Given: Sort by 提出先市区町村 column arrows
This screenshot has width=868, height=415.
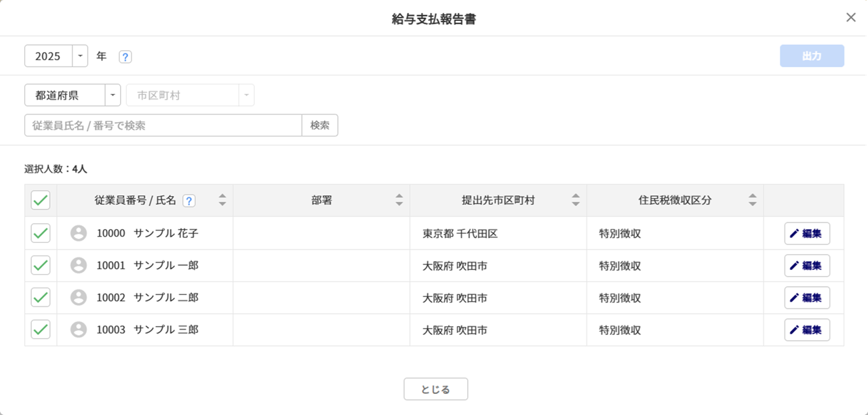Looking at the screenshot, I should click(x=576, y=200).
